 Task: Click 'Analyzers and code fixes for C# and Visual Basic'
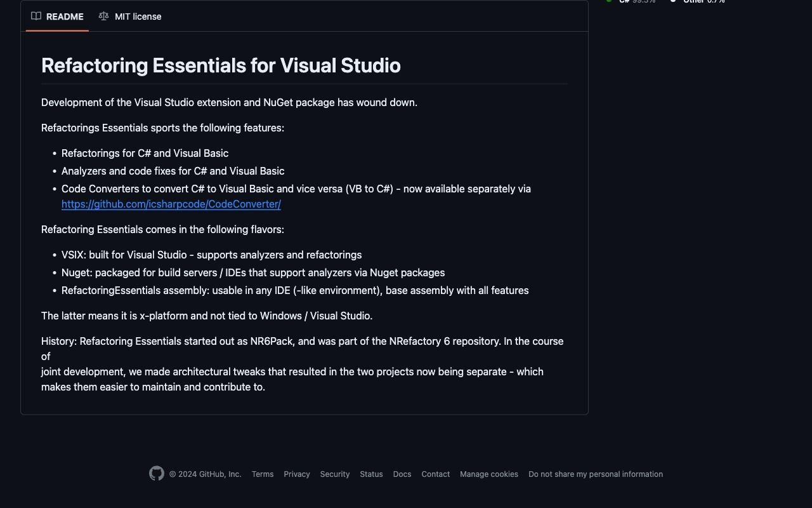tap(173, 171)
